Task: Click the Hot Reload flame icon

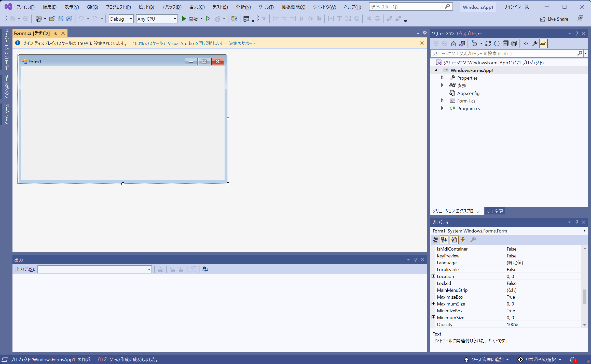Action: coord(218,19)
